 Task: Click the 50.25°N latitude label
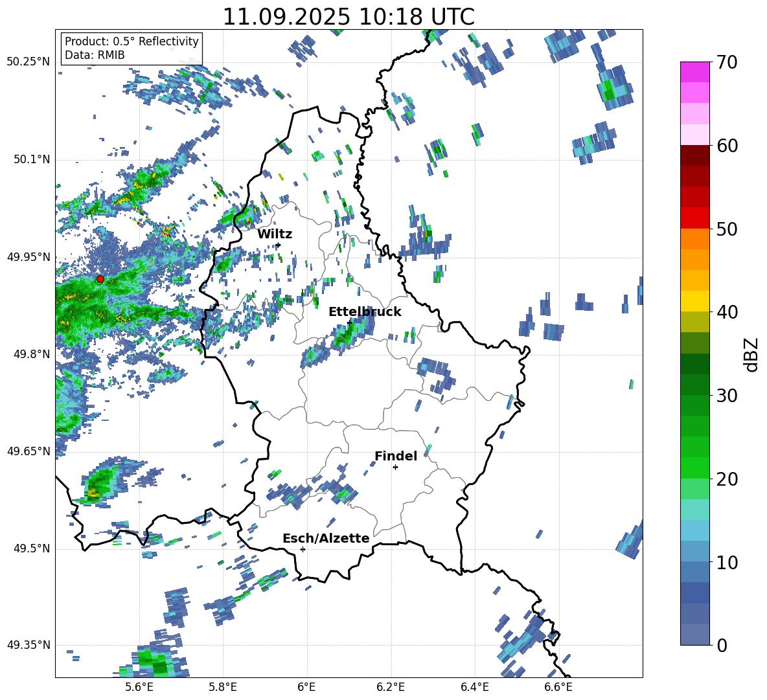29,62
